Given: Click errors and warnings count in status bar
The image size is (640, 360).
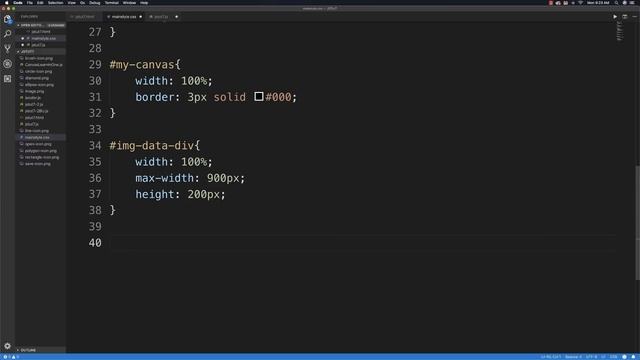Looking at the screenshot, I should [x=11, y=357].
